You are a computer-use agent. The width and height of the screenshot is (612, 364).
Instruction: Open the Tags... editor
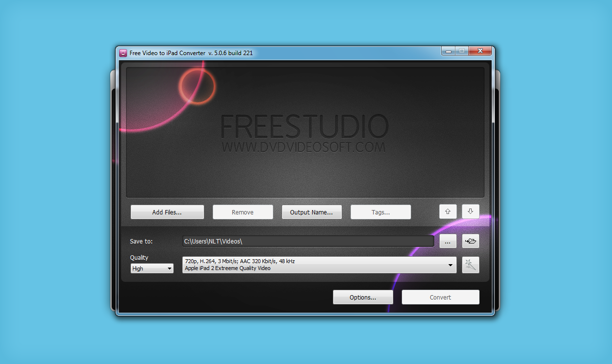click(381, 212)
